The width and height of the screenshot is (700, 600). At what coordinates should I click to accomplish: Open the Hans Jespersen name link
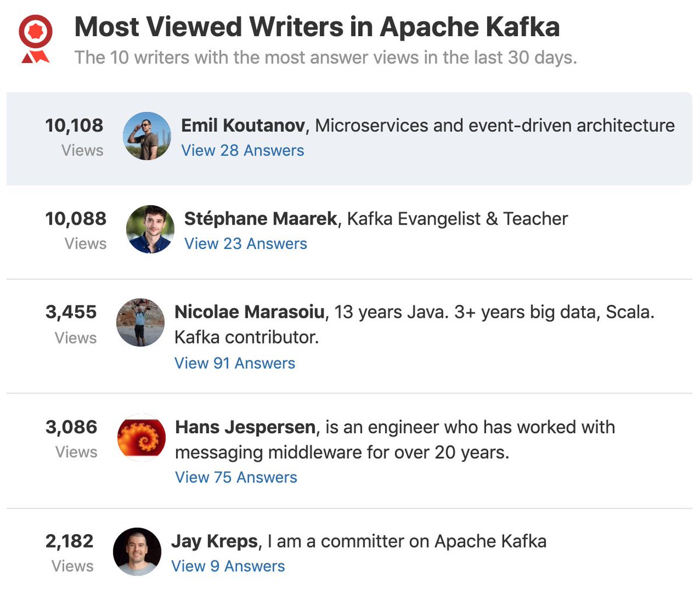[246, 427]
